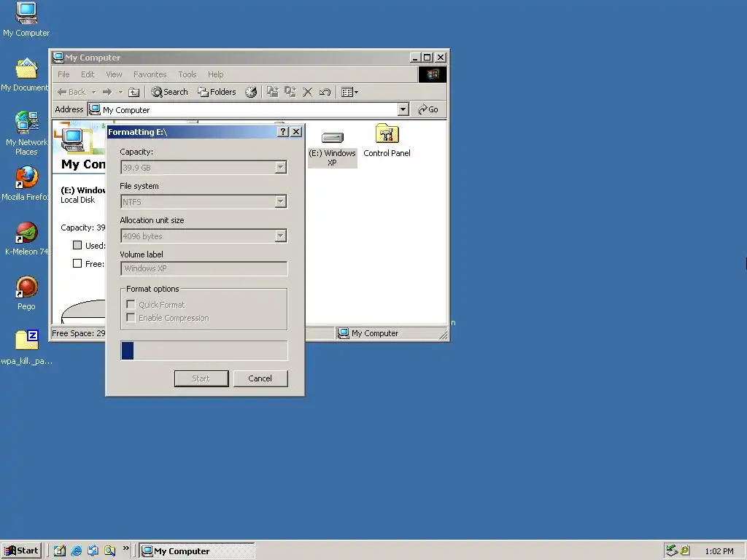Select the Control Panel icon
The width and height of the screenshot is (747, 560).
pos(387,141)
